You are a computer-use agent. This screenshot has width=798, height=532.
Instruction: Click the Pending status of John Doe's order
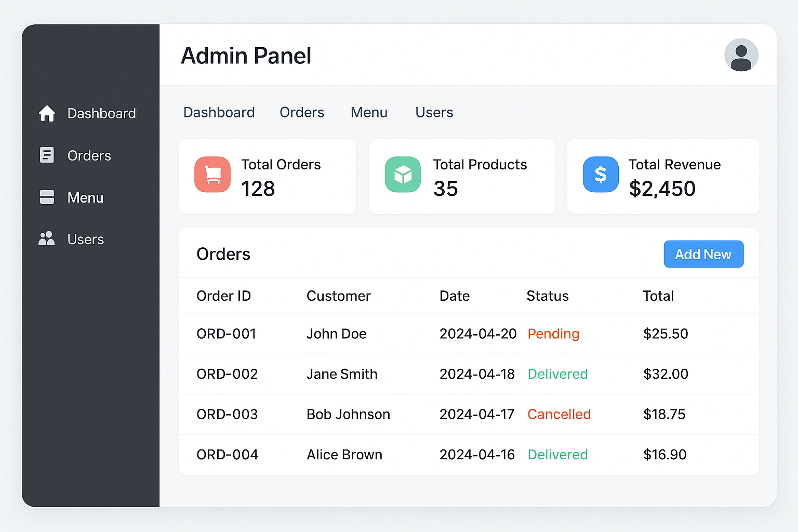pos(553,334)
